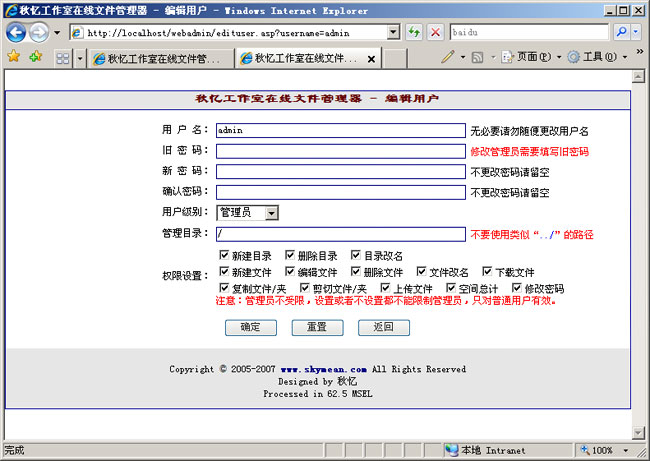This screenshot has width=650, height=461.
Task: Disable the 修改密码 permission
Action: click(517, 287)
